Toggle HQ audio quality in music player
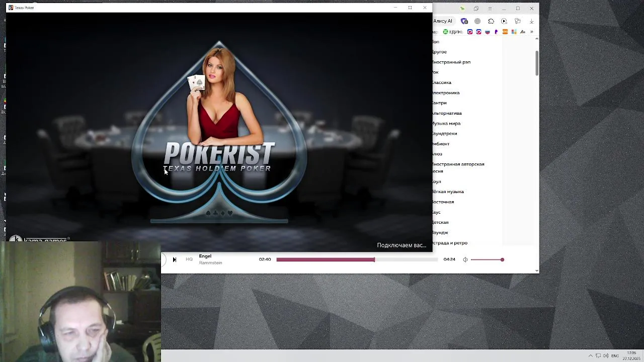The image size is (644, 362). [x=189, y=259]
